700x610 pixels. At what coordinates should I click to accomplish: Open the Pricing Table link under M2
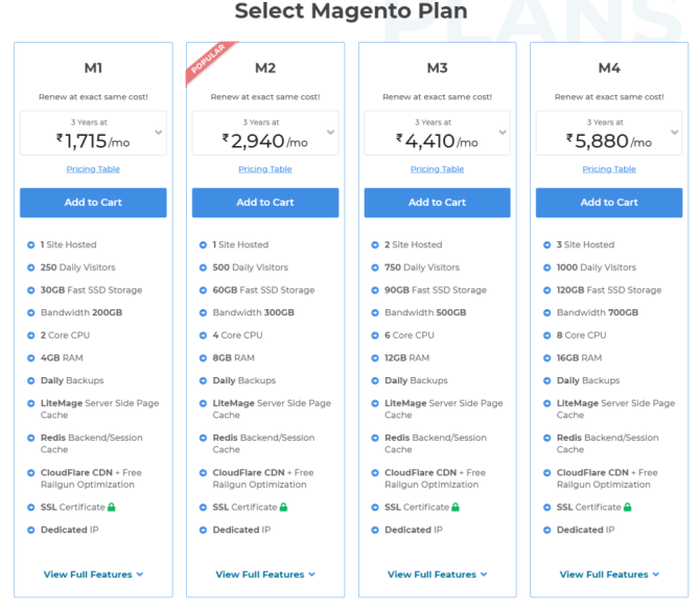[265, 169]
